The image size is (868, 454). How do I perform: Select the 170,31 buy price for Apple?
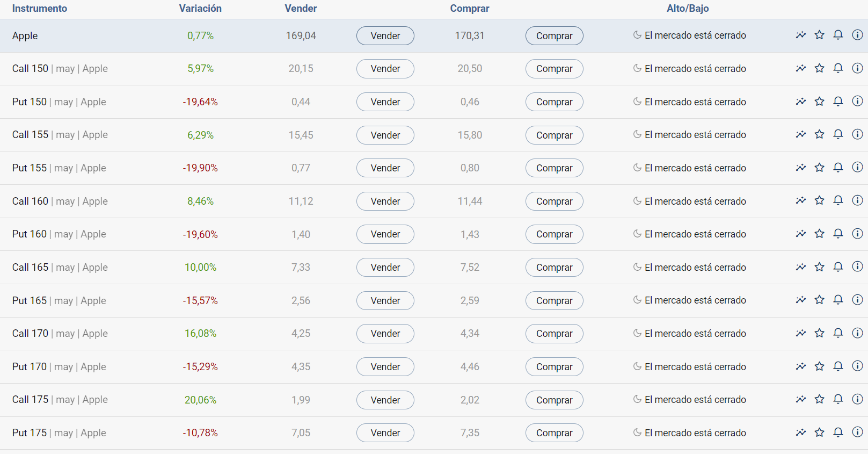click(470, 36)
